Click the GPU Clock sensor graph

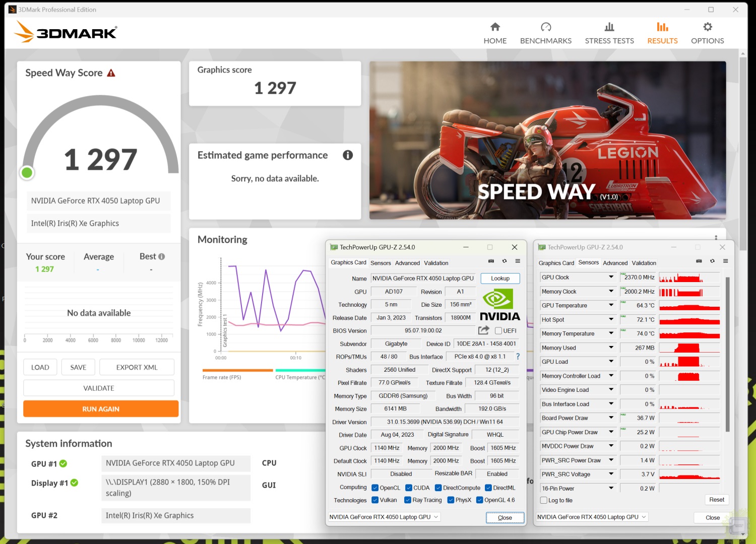[x=689, y=277]
